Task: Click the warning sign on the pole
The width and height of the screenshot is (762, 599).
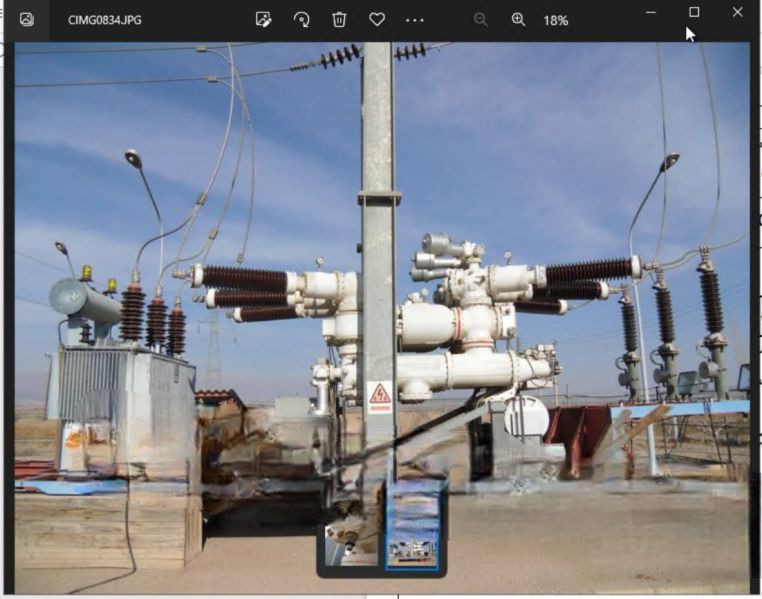Action: point(379,395)
